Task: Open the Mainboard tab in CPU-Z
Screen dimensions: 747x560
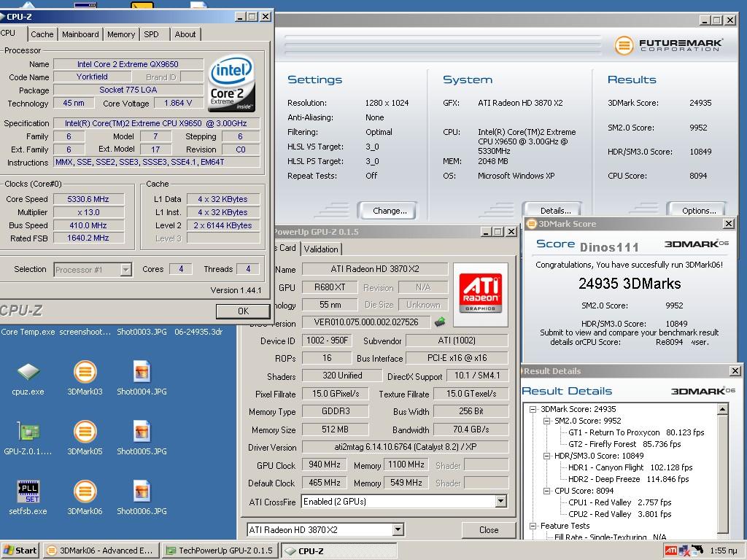Action: click(80, 34)
